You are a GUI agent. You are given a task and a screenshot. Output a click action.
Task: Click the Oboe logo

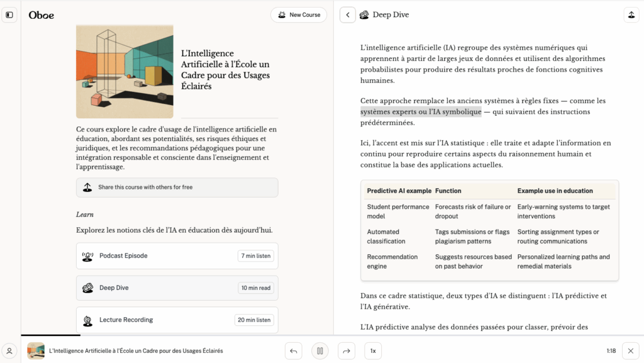click(x=42, y=15)
